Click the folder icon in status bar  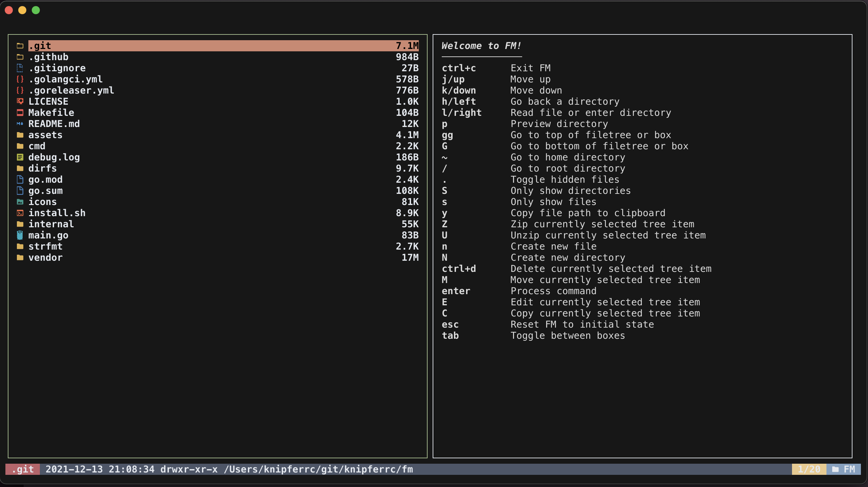pyautogui.click(x=835, y=469)
